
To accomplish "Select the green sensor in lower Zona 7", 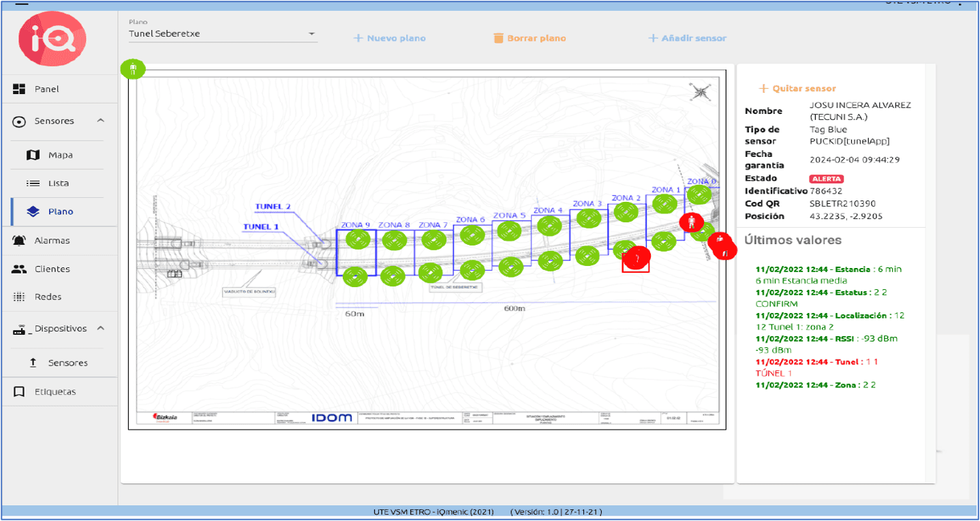I will (430, 273).
